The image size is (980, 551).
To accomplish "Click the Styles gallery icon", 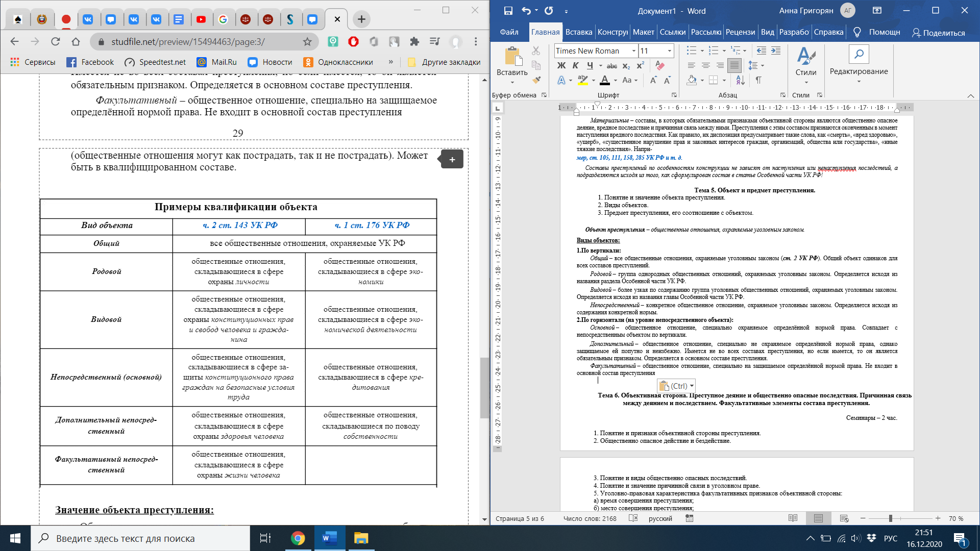I will 806,56.
